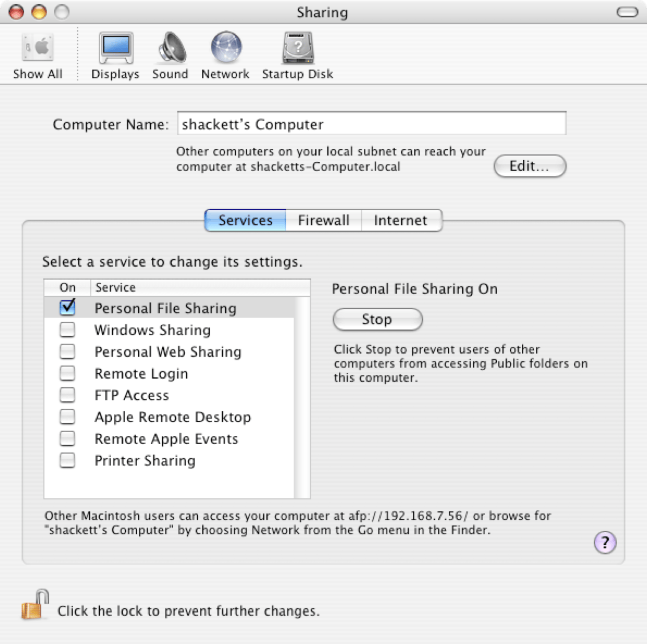Uncheck the Personal File Sharing checkbox

[x=67, y=307]
